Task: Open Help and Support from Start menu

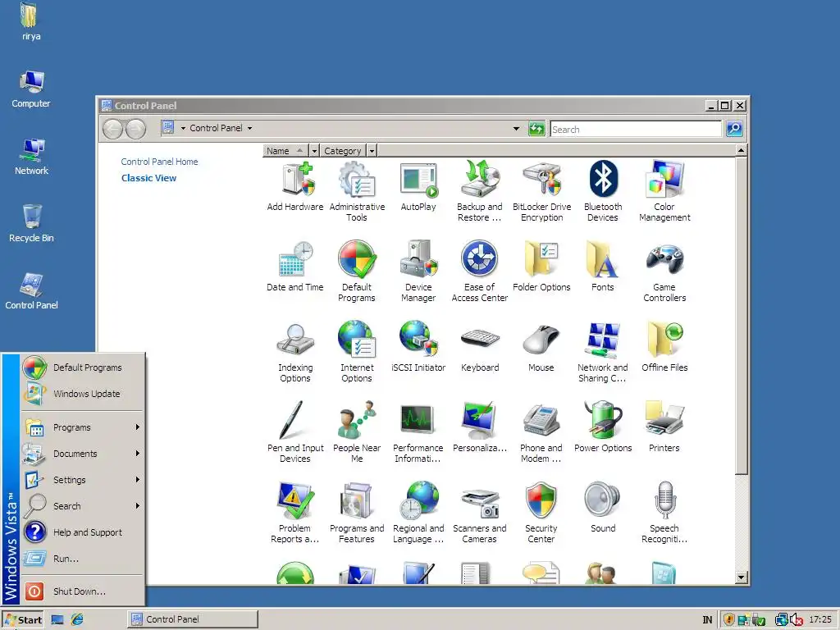Action: [83, 532]
